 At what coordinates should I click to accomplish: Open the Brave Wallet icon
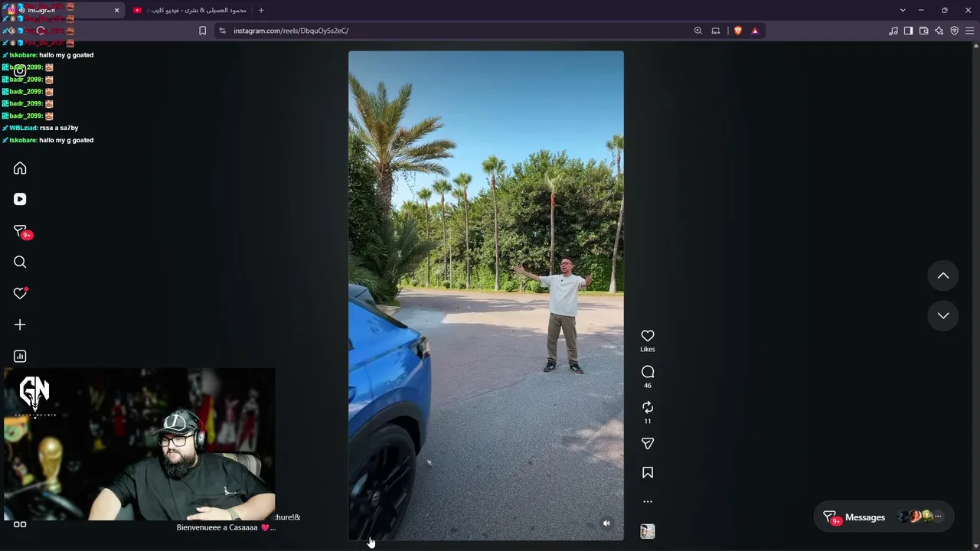(x=923, y=31)
